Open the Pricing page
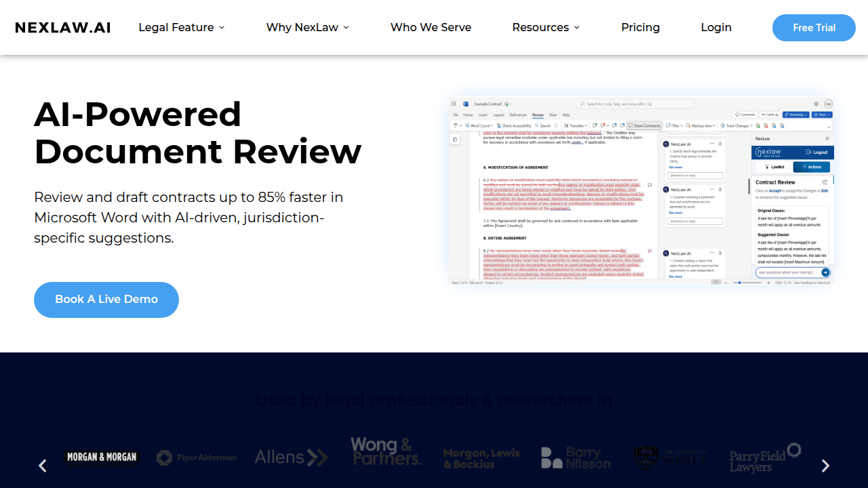868x488 pixels. click(640, 28)
